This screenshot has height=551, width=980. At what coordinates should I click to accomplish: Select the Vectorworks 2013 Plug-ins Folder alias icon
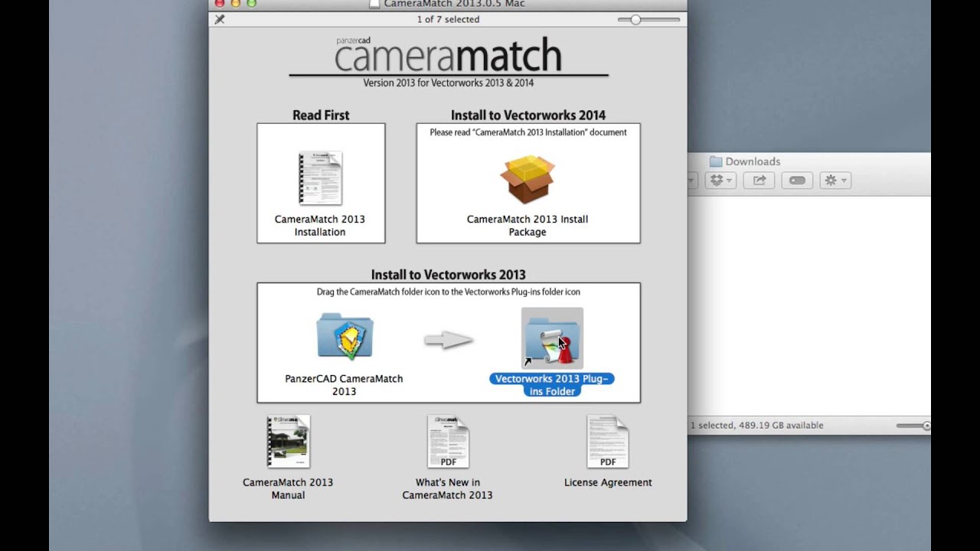(552, 338)
